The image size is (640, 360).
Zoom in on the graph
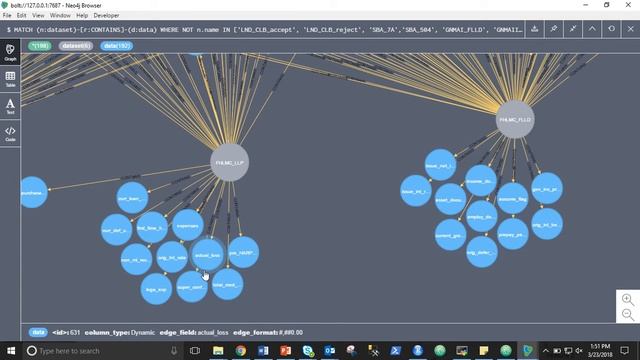point(628,299)
